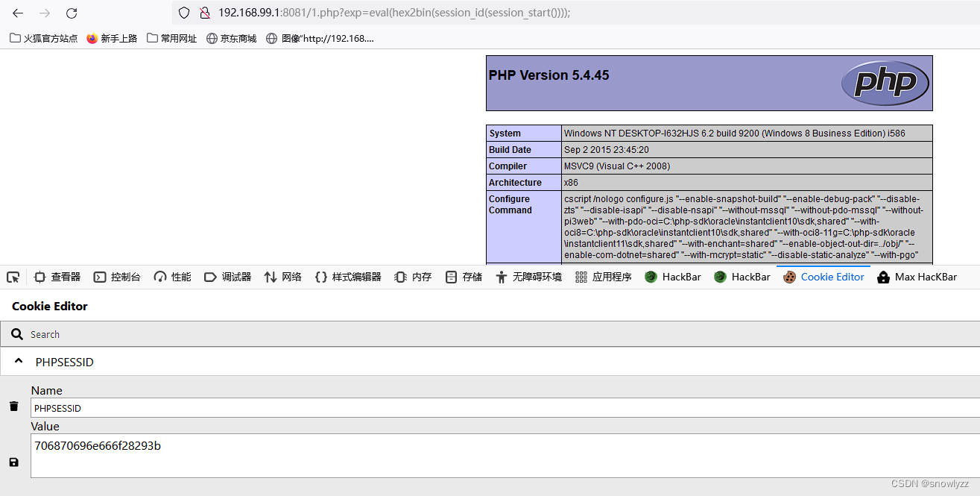Open the 火狐官方站点 bookmark folder

pos(43,38)
